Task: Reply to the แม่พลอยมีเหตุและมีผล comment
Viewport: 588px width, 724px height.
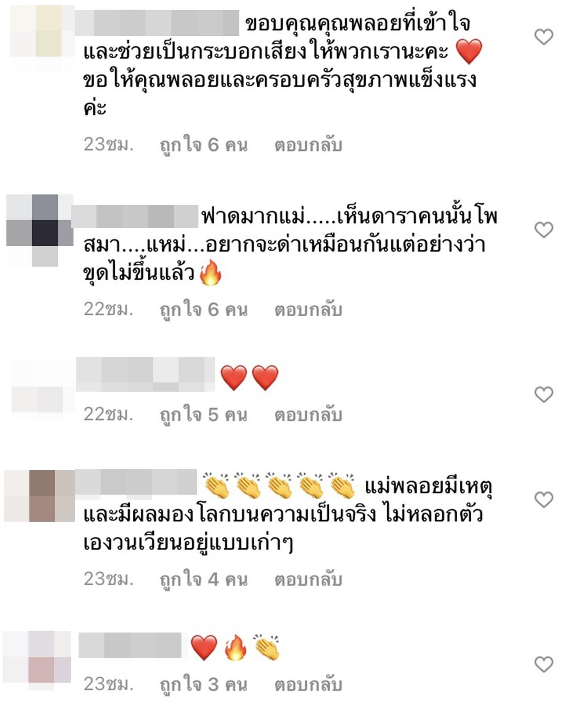Action: click(x=308, y=579)
